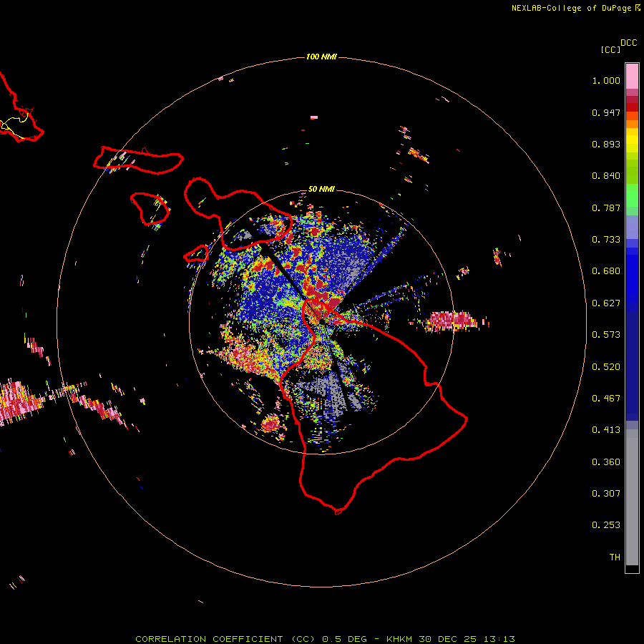
Task: Click the bright green color scale segment
Action: (x=632, y=195)
